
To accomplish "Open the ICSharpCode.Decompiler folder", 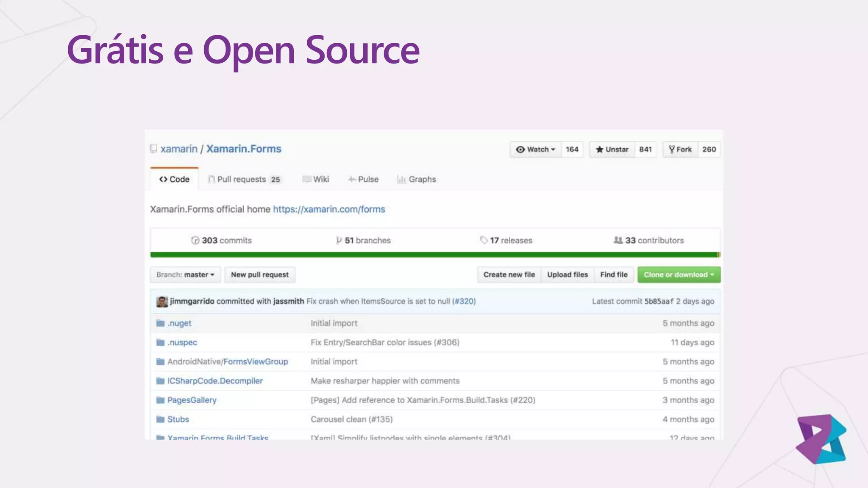I will [215, 381].
